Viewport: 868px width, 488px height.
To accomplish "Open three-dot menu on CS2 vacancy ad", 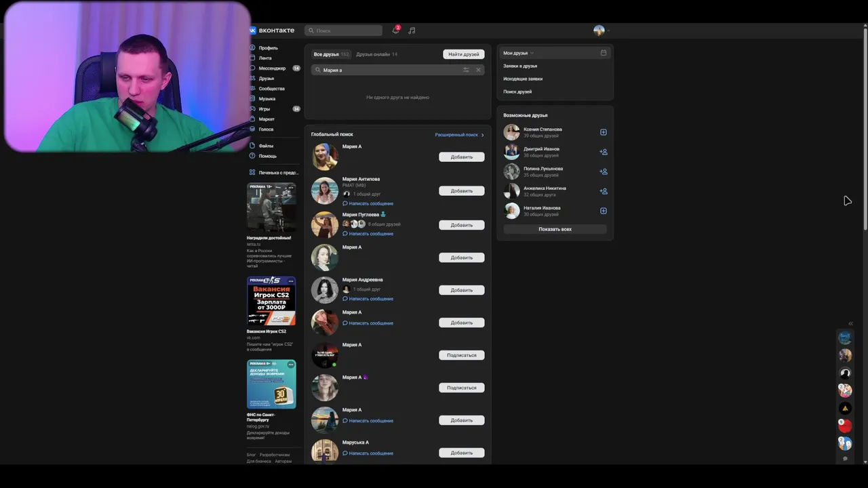I will 291,280.
